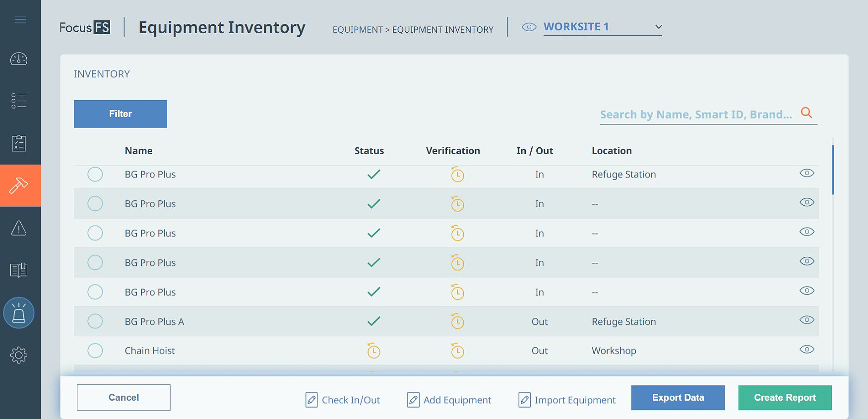View details of Chain Hoist via eye icon
This screenshot has width=868, height=419.
[806, 350]
